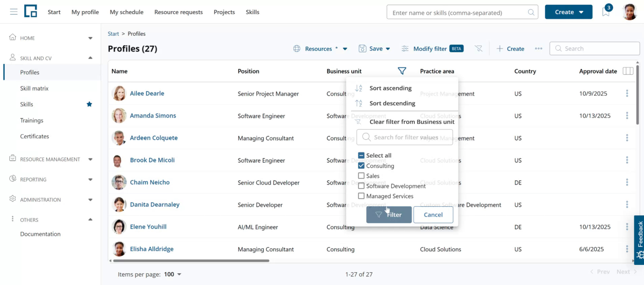Click the star icon beside Skills

click(89, 104)
